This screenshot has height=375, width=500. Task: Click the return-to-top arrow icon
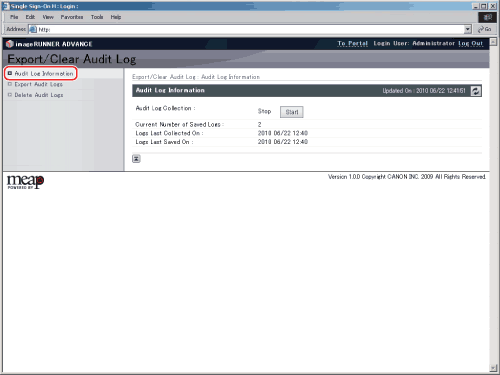(x=136, y=159)
